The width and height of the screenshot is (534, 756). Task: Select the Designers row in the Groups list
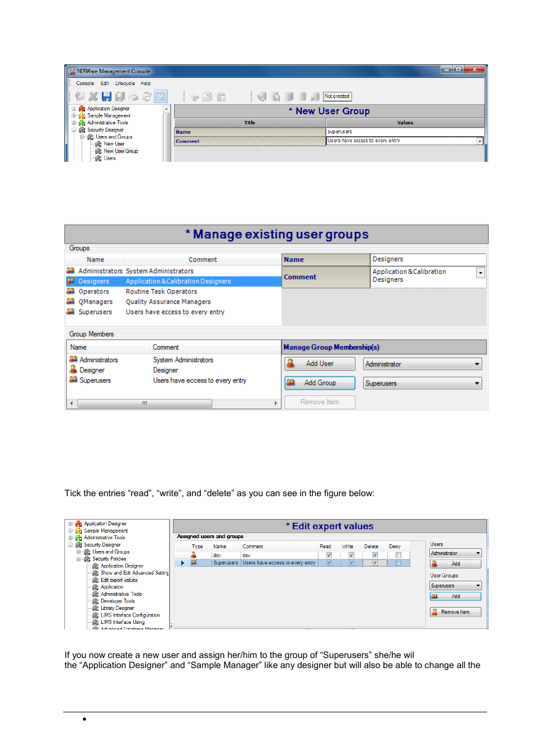[174, 281]
